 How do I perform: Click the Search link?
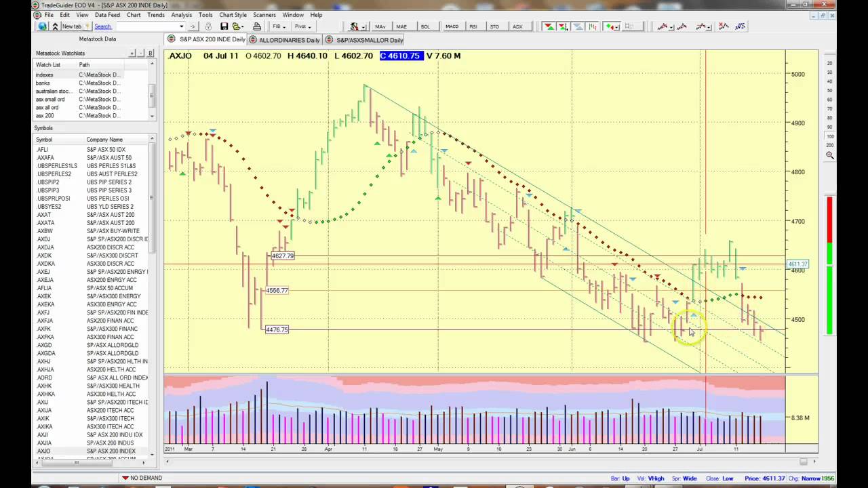(103, 26)
